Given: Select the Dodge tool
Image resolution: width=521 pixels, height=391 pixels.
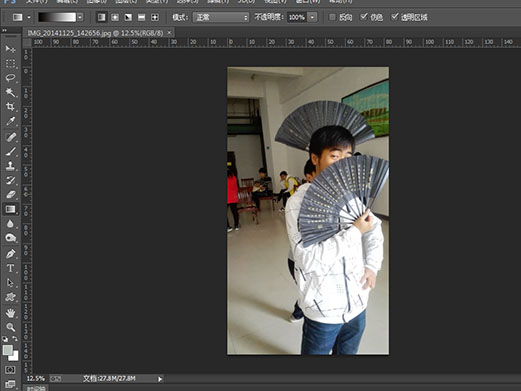Looking at the screenshot, I should click(10, 238).
